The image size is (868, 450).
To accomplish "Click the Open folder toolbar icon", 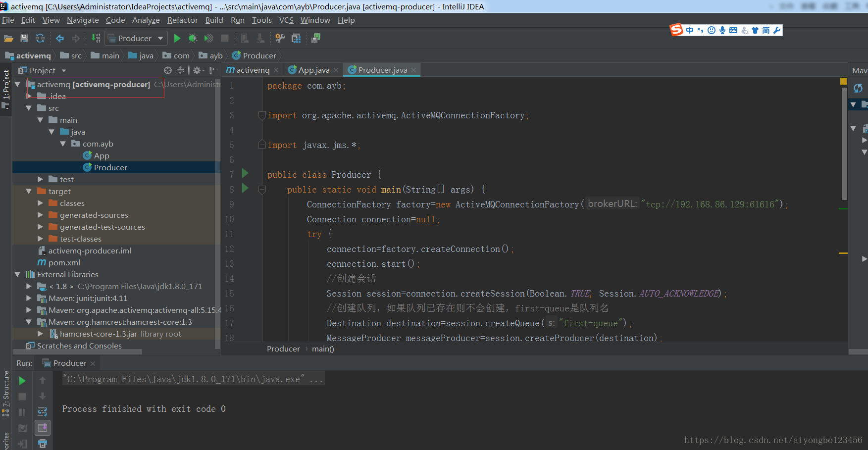I will pyautogui.click(x=8, y=38).
